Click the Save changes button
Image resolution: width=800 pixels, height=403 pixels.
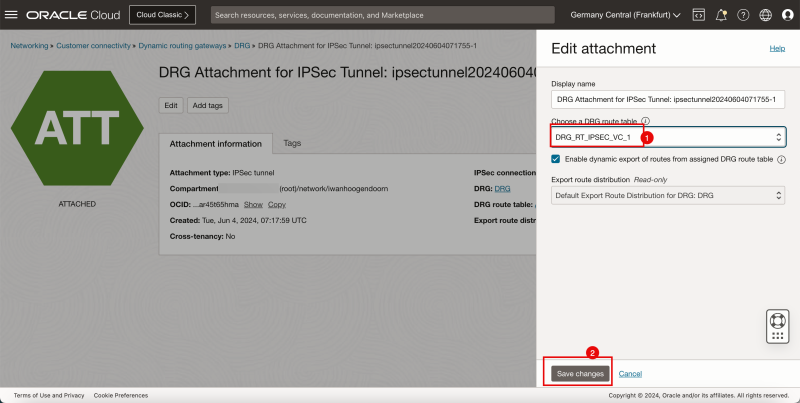[x=580, y=373]
